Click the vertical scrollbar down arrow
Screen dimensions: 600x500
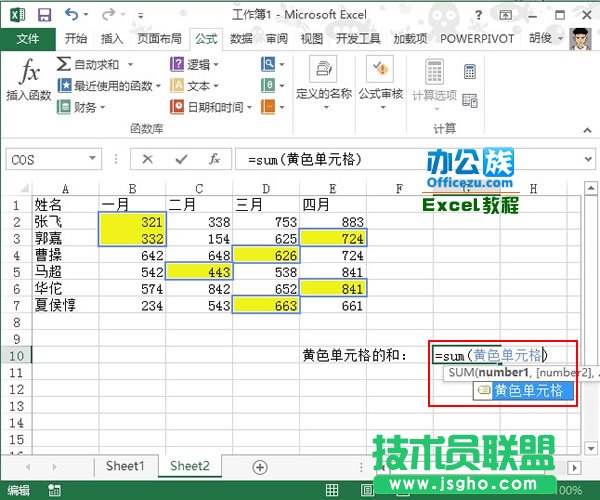[x=590, y=448]
